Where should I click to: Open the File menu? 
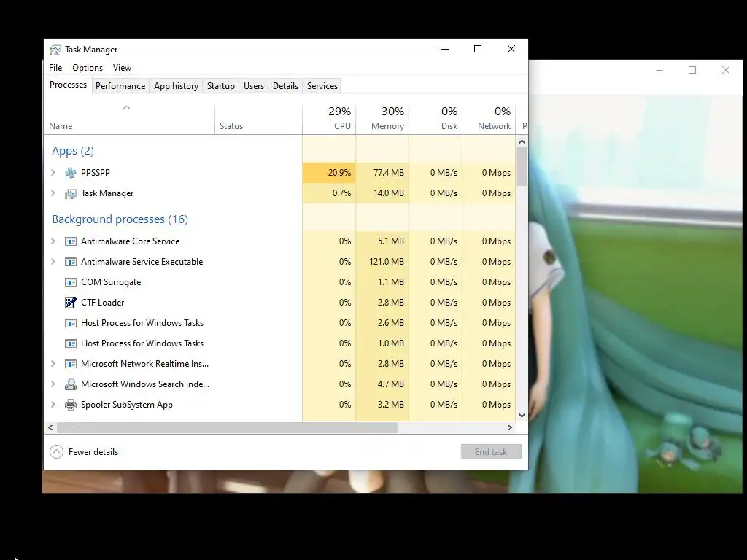55,68
